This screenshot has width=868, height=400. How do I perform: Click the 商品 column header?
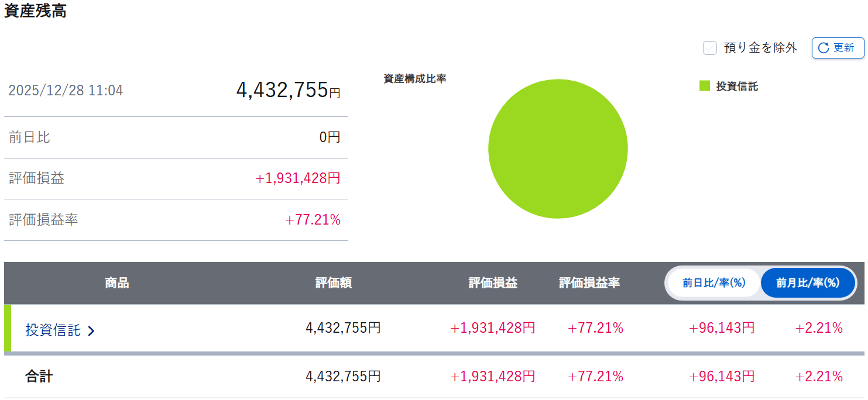116,283
